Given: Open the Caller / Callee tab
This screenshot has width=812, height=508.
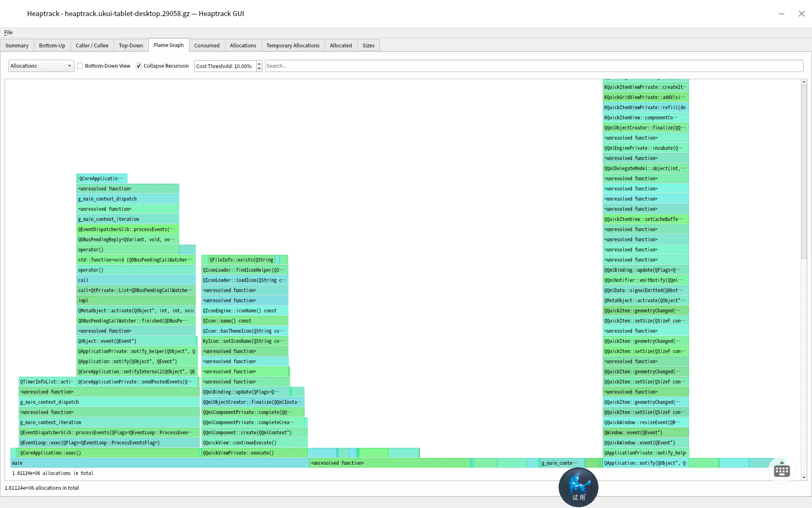Looking at the screenshot, I should point(92,45).
